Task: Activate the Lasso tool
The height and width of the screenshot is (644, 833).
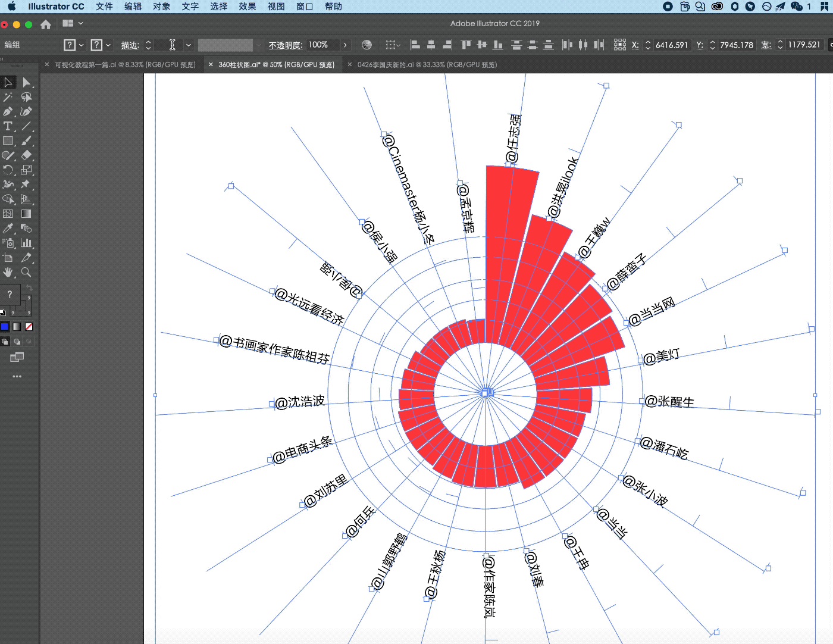Action: (x=26, y=97)
